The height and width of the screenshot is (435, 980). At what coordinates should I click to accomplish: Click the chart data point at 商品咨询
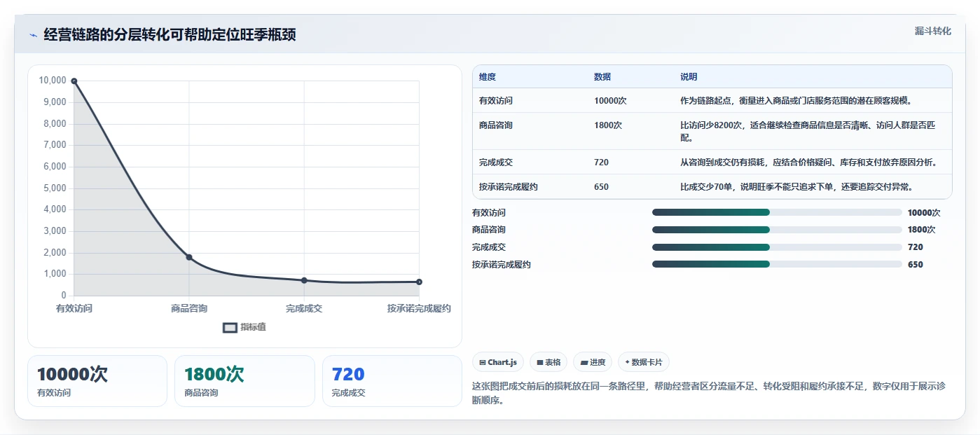point(189,257)
